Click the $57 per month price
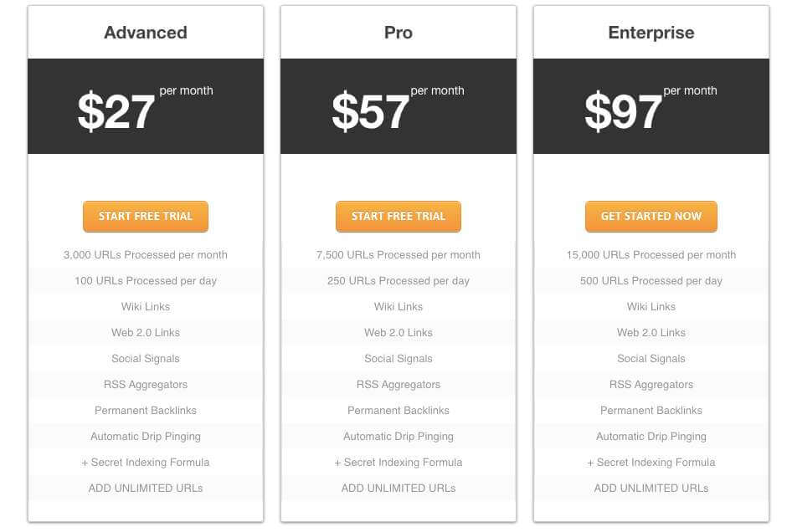 (371, 111)
